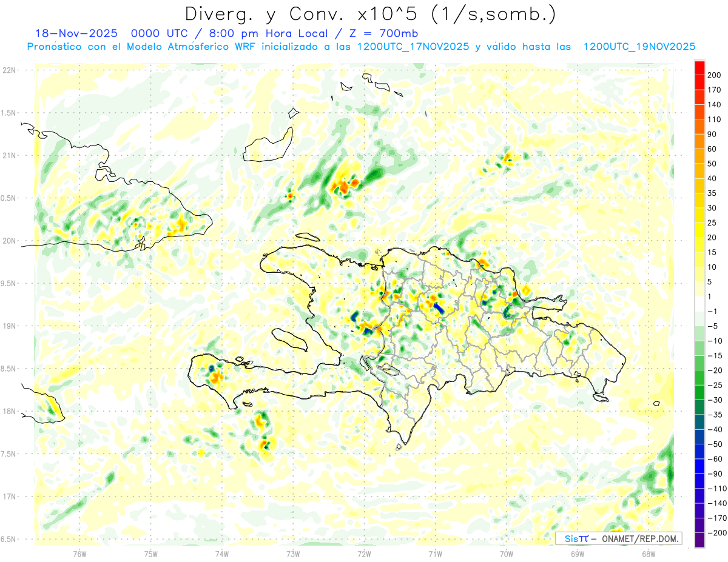Click the positive 90 value on color scale
The width and height of the screenshot is (728, 562).
coord(712,134)
